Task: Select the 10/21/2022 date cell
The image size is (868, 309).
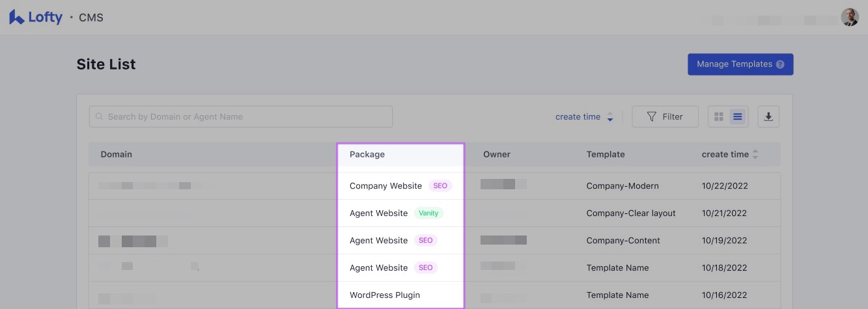Action: [725, 213]
